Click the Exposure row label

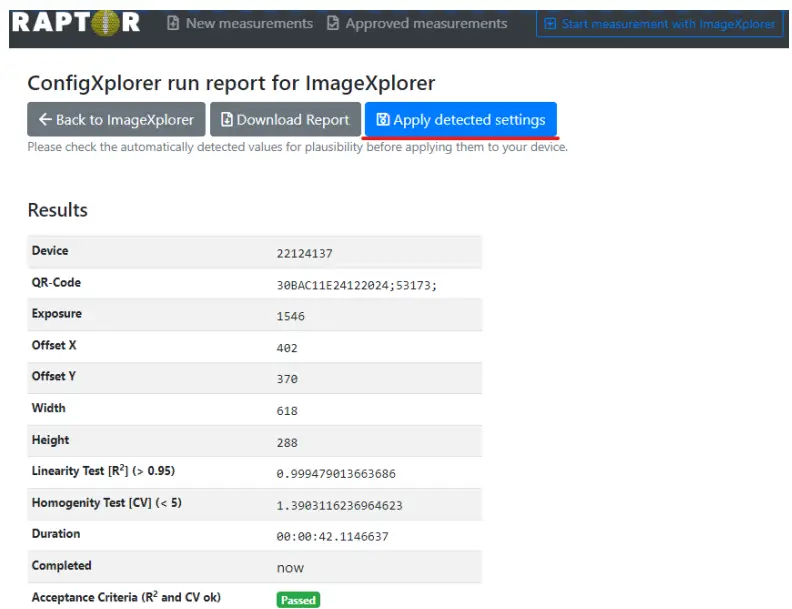[57, 314]
